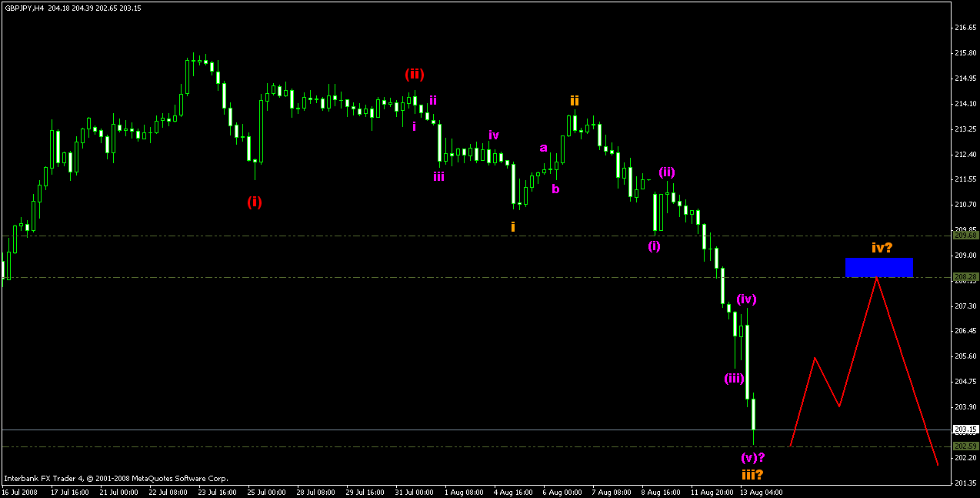The image size is (980, 498).
Task: Click the 6 Aug 00:00 time label
Action: (562, 492)
